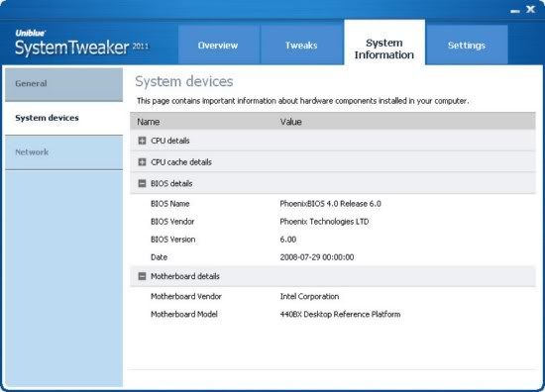Expand the CPU details section
Screen dimensions: 545x392
click(x=142, y=141)
